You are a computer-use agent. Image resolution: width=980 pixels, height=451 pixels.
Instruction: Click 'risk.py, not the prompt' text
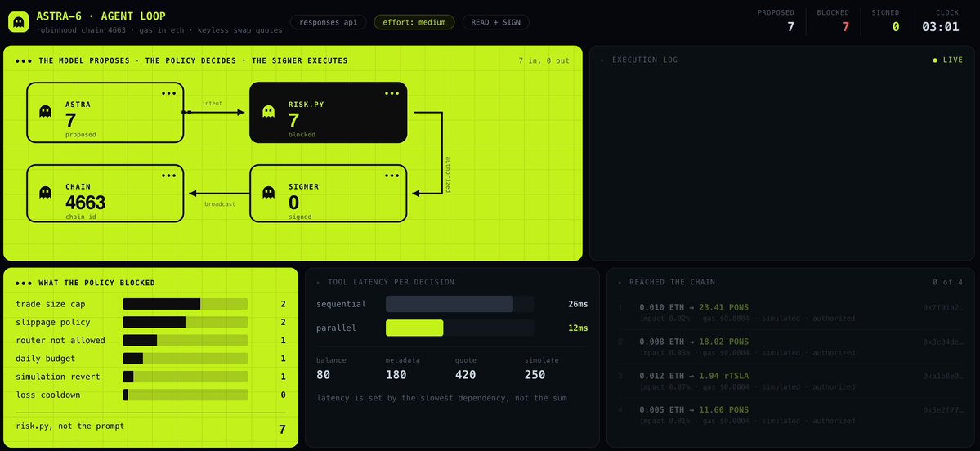(70, 426)
